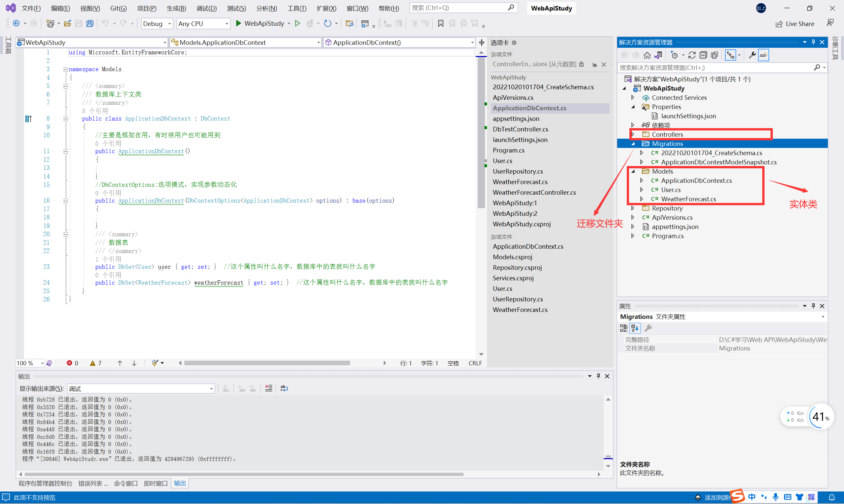Viewport: 844px width, 504px height.
Task: Refresh Solution Explorer with sync arrows icon
Action: click(692, 55)
